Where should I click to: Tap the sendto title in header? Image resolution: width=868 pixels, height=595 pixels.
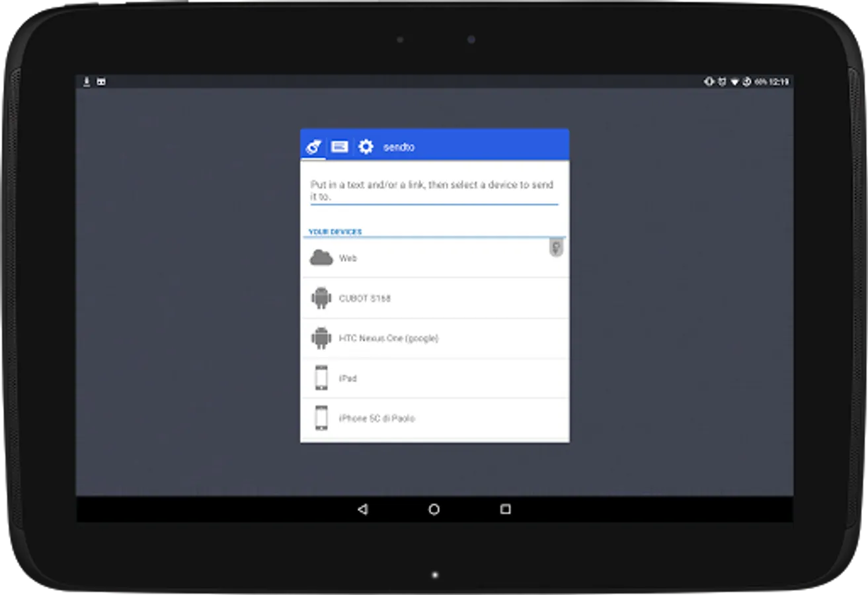coord(399,147)
